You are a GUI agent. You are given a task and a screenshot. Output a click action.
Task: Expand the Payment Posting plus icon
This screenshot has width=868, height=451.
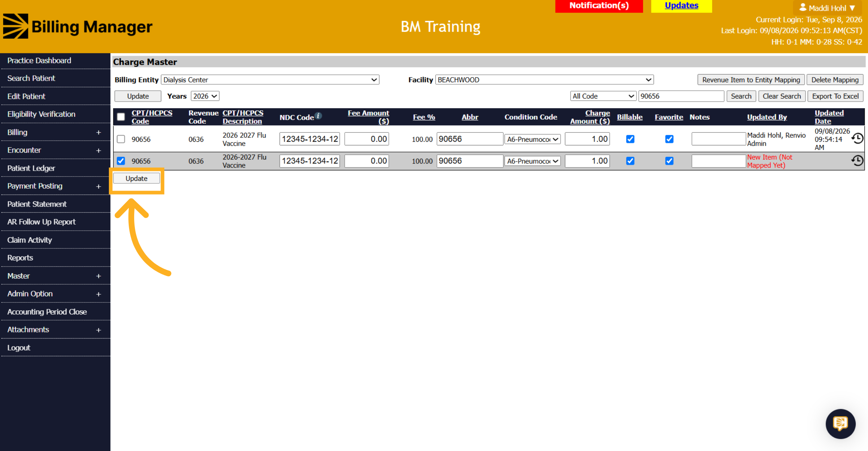98,186
